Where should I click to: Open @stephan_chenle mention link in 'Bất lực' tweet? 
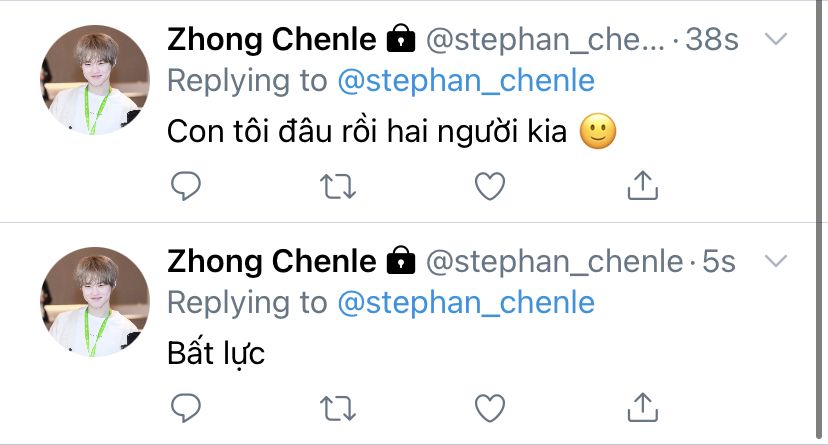coord(466,302)
